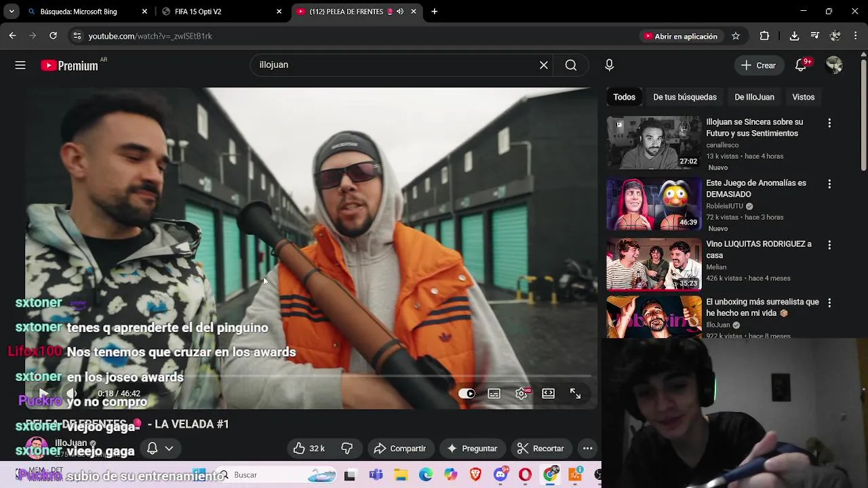Open the notifications bell in header
The width and height of the screenshot is (868, 488).
[802, 65]
